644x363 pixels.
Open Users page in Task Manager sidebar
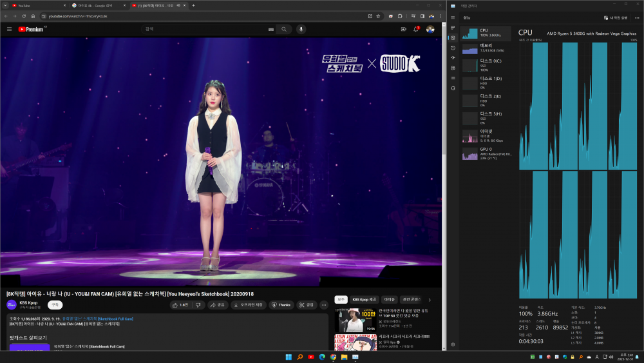point(453,68)
